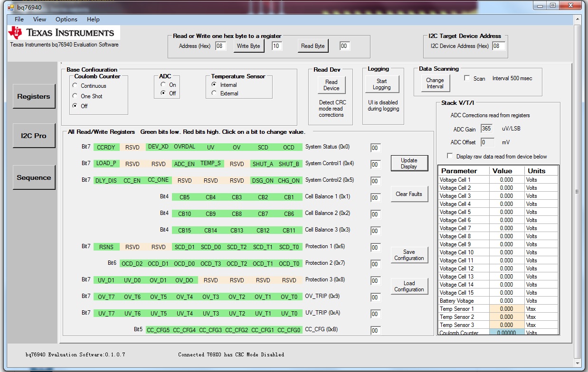
Task: Switch to the I2C Pro panel
Action: point(34,136)
